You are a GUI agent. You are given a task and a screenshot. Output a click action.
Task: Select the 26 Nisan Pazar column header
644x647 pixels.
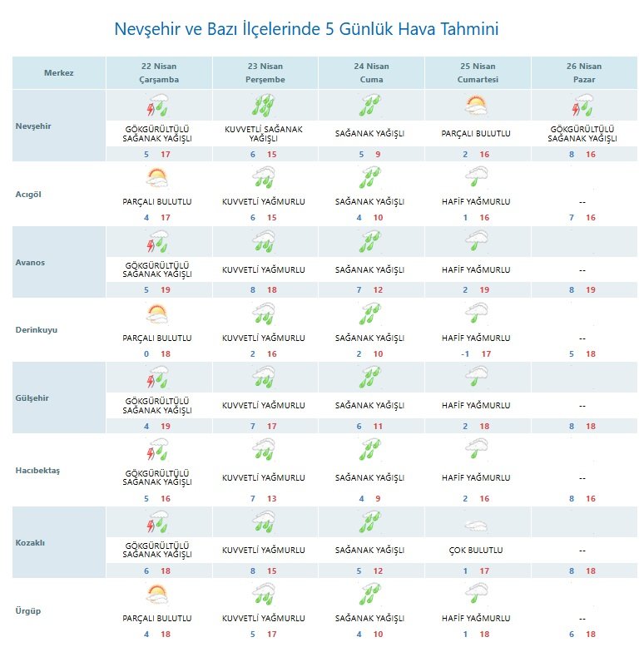(x=583, y=73)
